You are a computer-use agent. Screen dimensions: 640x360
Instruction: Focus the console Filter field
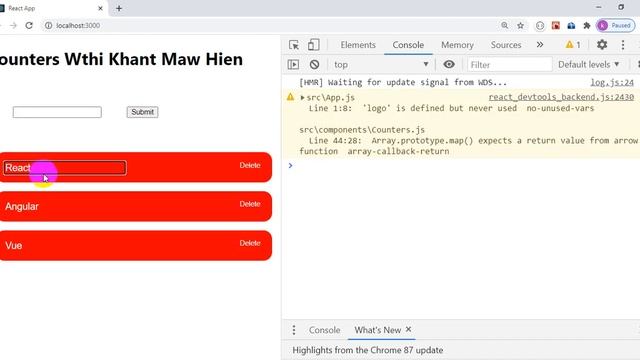[509, 64]
